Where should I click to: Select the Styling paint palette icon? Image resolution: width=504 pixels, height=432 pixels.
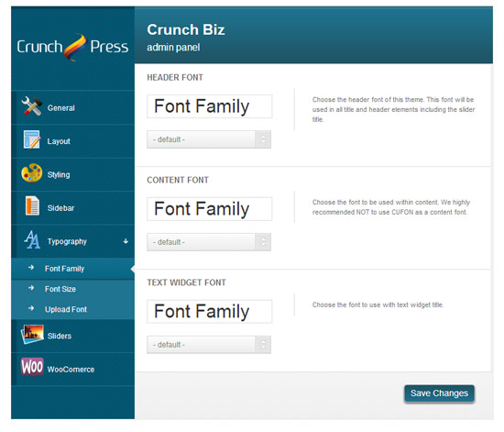coord(31,173)
